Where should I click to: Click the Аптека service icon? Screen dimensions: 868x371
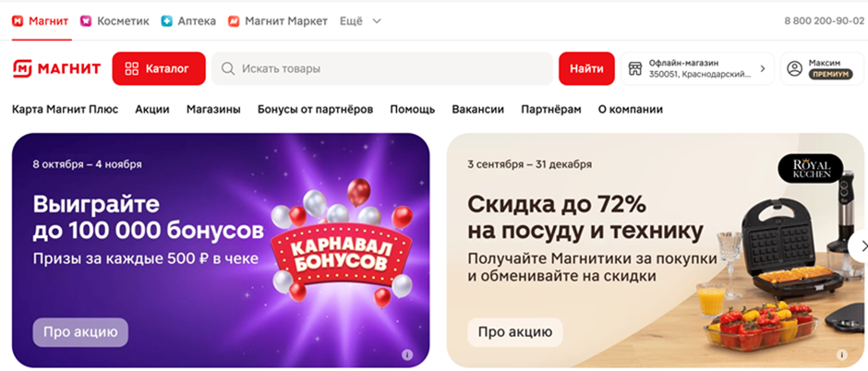click(166, 21)
